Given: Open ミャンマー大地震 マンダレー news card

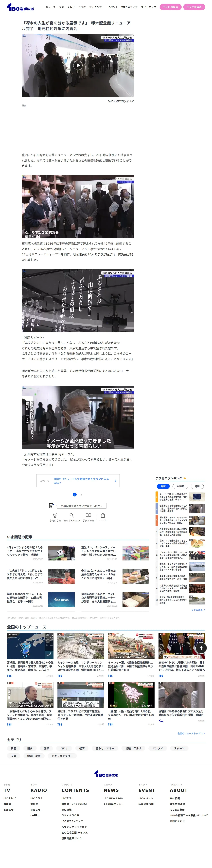Looking at the screenshot, I should coord(81,655).
